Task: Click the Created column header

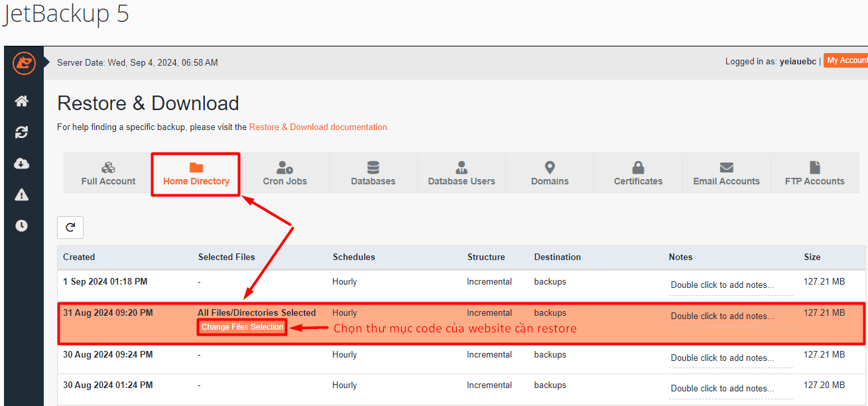Action: tap(79, 257)
